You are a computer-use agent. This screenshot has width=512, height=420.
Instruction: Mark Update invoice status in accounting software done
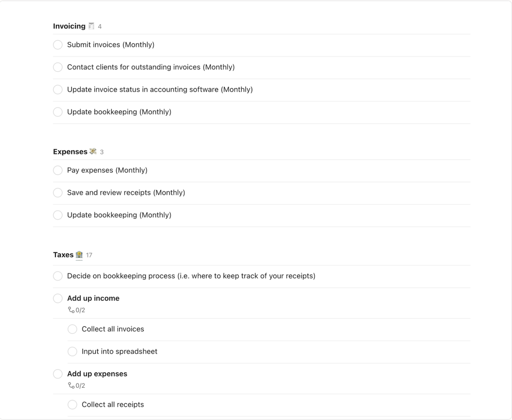[x=58, y=89]
